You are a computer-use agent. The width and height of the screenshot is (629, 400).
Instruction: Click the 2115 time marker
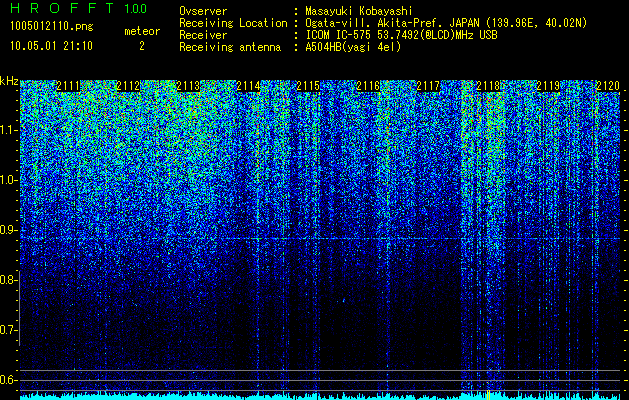coord(308,86)
